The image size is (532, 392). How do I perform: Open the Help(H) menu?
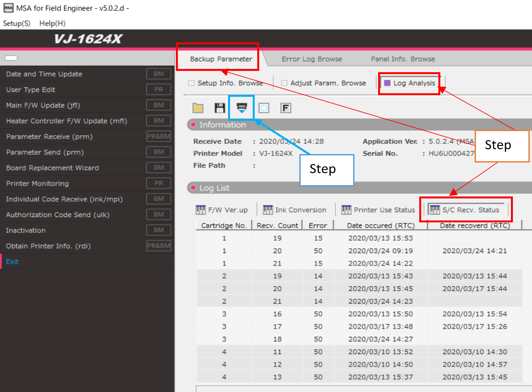pyautogui.click(x=52, y=23)
